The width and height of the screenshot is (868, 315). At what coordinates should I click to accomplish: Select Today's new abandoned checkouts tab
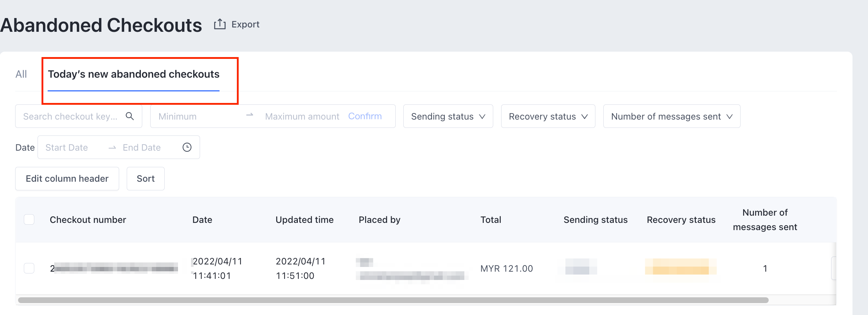coord(134,74)
